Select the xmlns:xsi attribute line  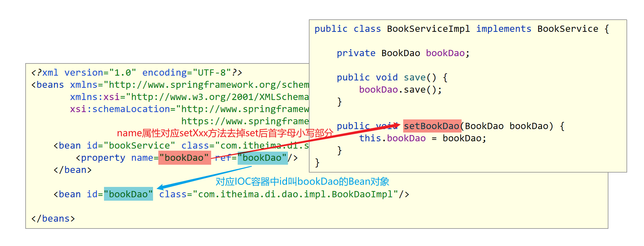point(189,97)
